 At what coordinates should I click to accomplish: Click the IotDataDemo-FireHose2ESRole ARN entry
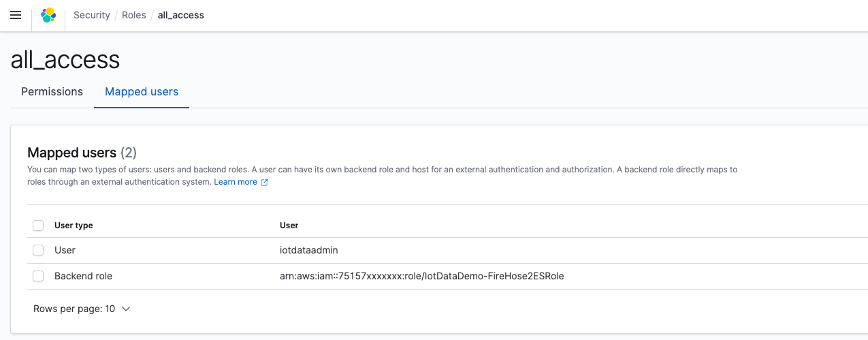tap(422, 276)
